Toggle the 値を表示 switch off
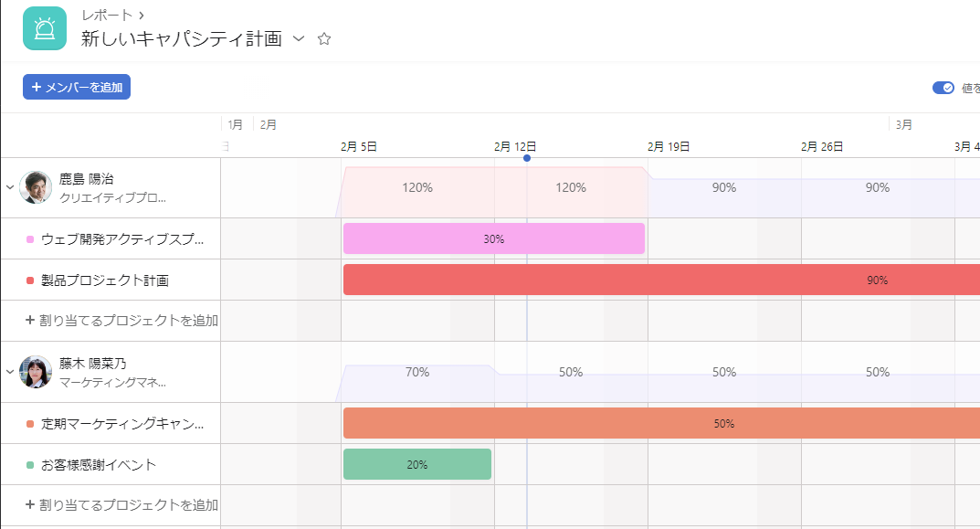 [943, 88]
